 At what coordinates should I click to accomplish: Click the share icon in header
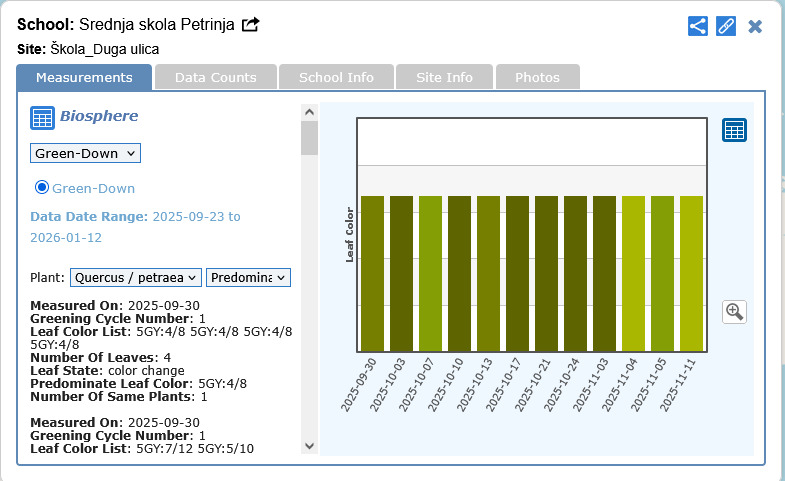[x=698, y=27]
